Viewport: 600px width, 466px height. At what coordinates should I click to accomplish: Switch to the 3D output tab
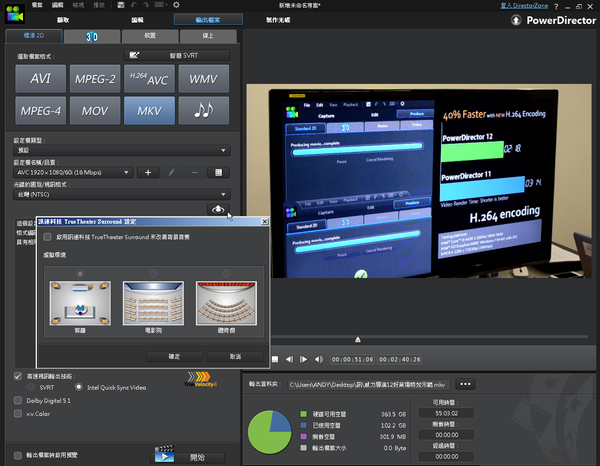coord(91,36)
